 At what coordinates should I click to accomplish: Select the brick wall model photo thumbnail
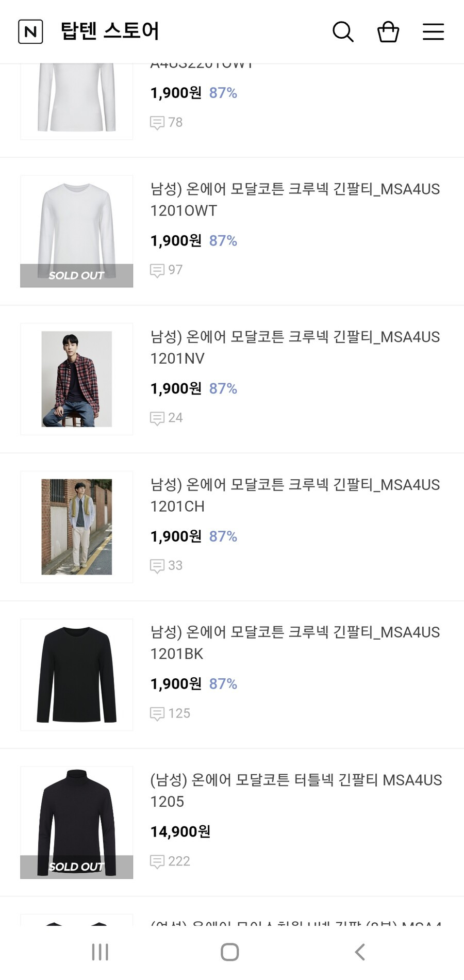point(76,527)
